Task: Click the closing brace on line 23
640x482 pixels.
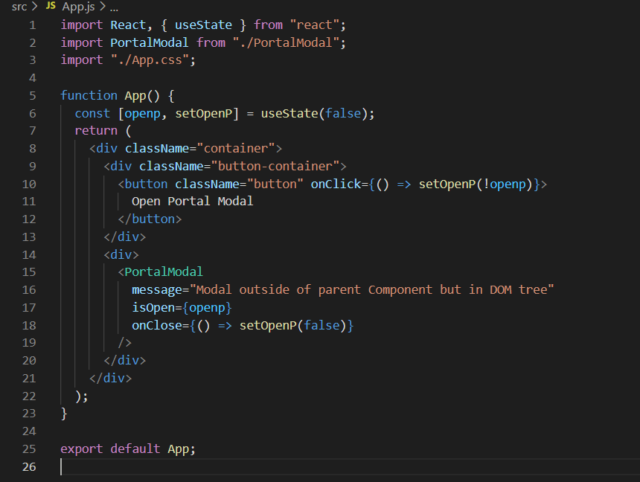Action: (64, 413)
